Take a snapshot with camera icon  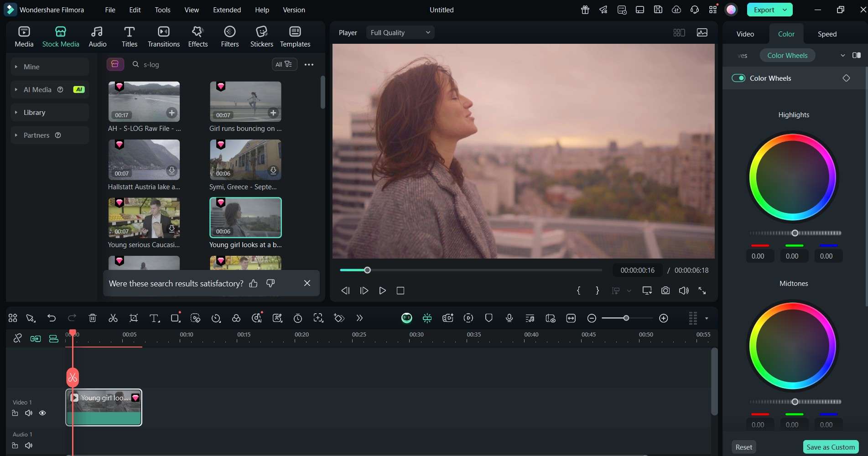click(x=665, y=290)
